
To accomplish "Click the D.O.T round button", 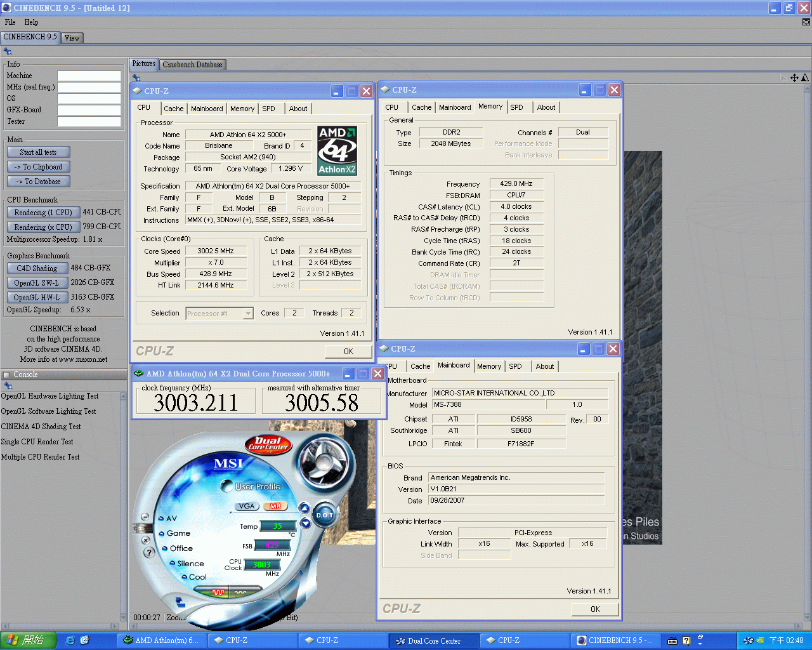I will pyautogui.click(x=325, y=515).
